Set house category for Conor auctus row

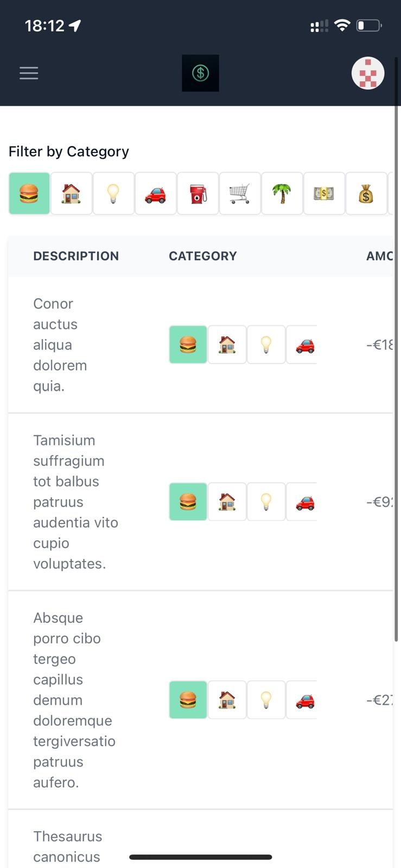[x=227, y=344]
